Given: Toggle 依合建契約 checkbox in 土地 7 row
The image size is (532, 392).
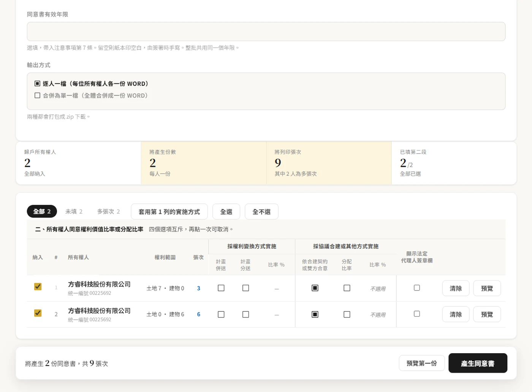Looking at the screenshot, I should click(x=315, y=288).
